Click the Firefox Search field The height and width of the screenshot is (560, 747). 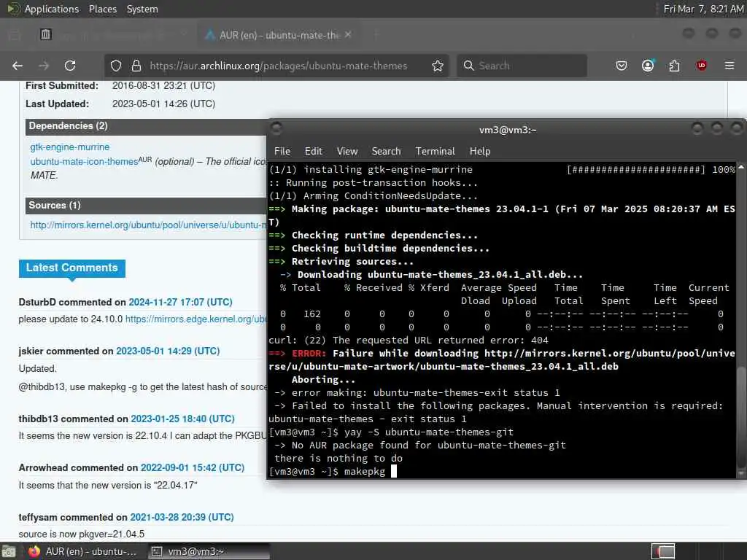tap(522, 66)
